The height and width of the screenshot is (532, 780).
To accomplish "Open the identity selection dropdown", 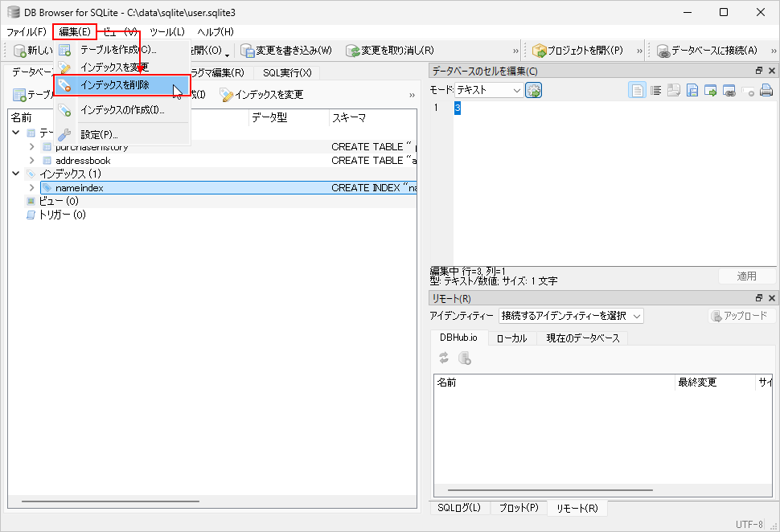I will coord(570,316).
